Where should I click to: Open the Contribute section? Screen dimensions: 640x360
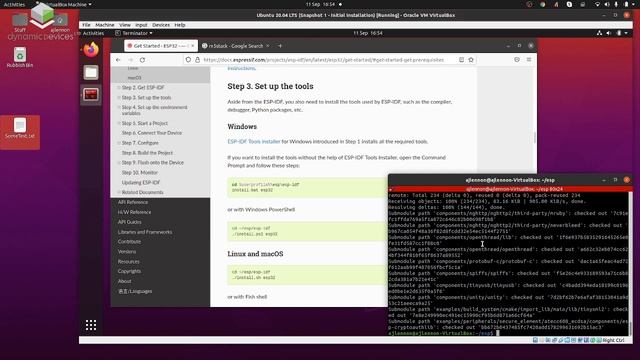click(129, 242)
